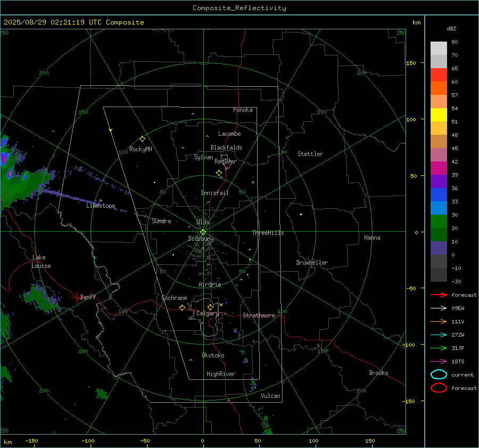Click the Sylvan label
Viewport: 479px width, 448px height.
click(203, 157)
